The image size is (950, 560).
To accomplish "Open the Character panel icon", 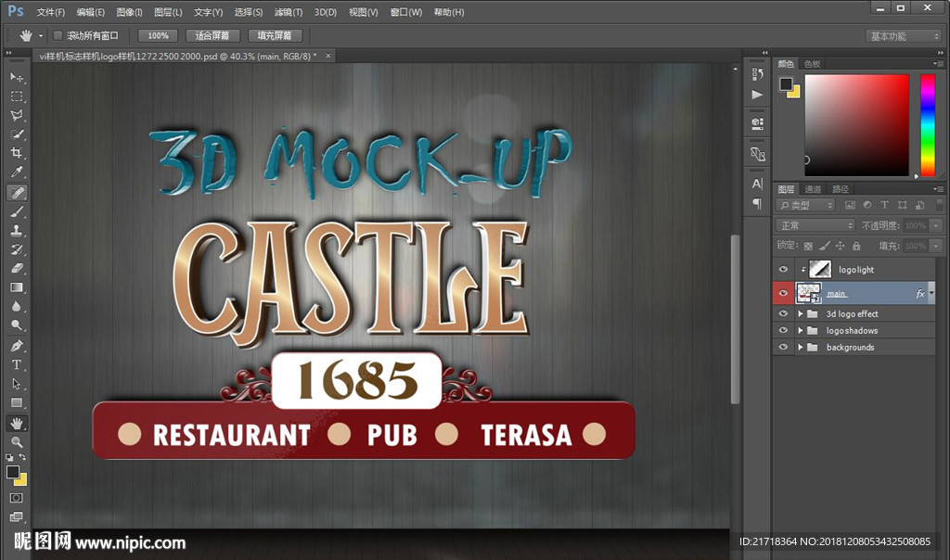I will [x=757, y=184].
